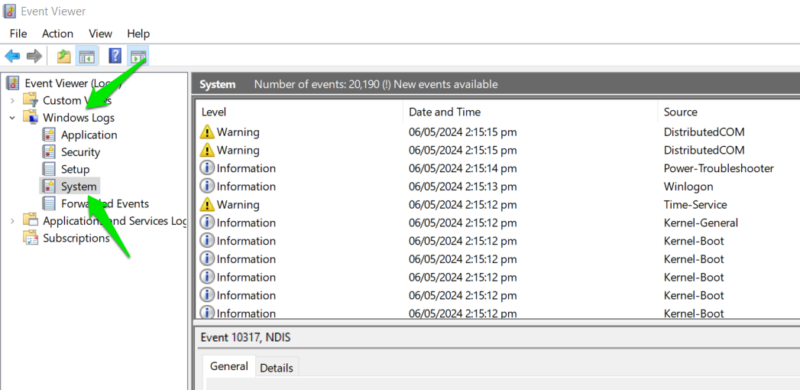Screen dimensions: 800x390
Task: Select the Power-Troubleshooter source cell
Action: point(718,168)
